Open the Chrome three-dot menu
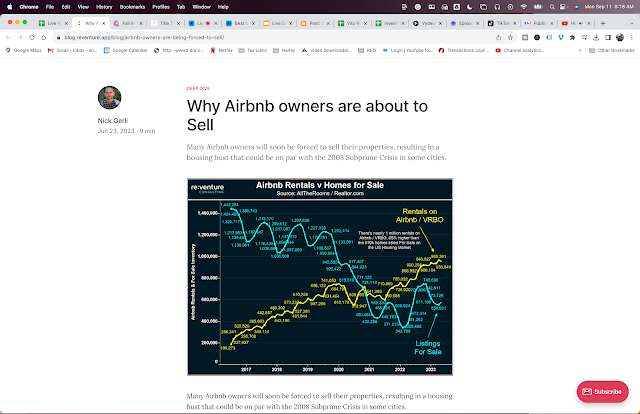Image resolution: width=640 pixels, height=414 pixels. pyautogui.click(x=631, y=38)
